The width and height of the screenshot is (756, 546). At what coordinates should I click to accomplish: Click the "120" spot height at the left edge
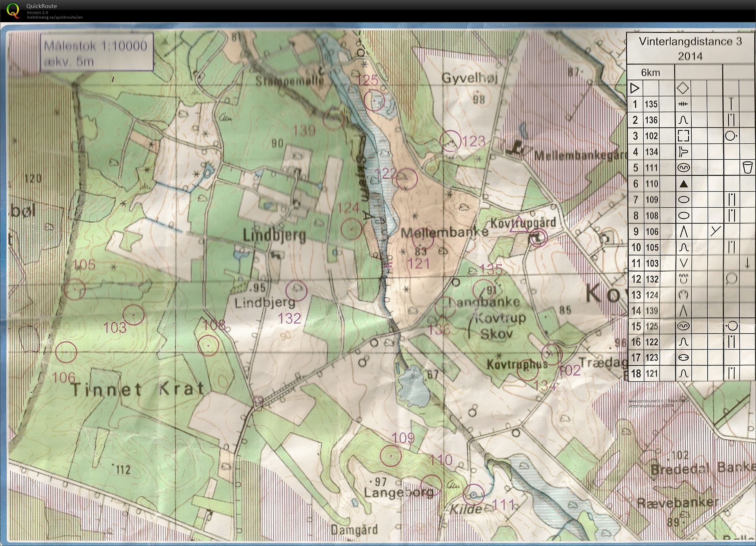click(x=33, y=178)
